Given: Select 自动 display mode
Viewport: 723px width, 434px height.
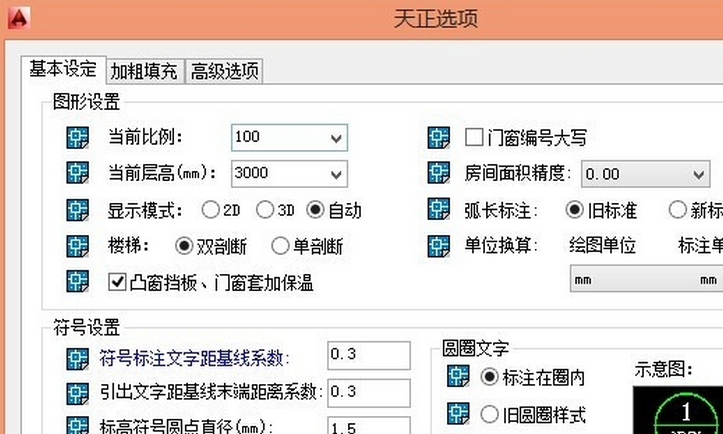Looking at the screenshot, I should click(315, 210).
